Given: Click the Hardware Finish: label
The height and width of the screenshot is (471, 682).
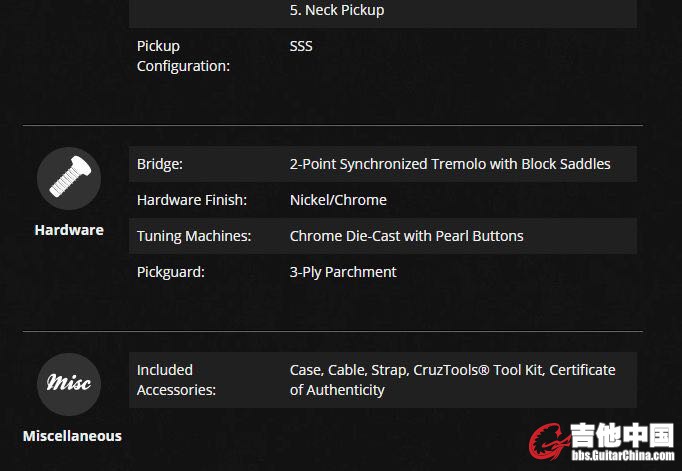Looking at the screenshot, I should (192, 200).
